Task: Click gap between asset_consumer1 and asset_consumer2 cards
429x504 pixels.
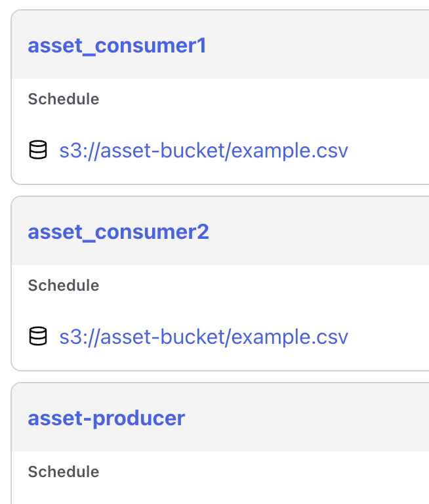Action: tap(216, 190)
